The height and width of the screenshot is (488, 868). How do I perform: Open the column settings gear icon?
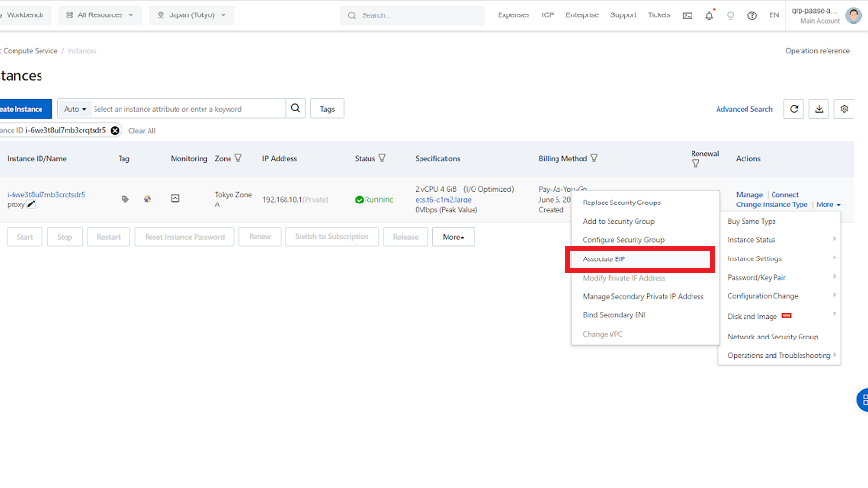point(844,109)
